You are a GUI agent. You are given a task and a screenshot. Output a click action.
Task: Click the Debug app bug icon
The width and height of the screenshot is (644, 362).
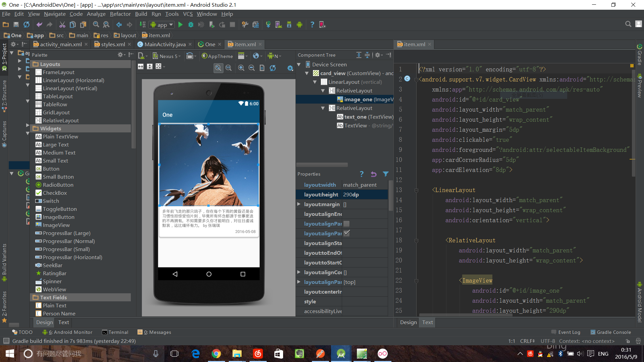pyautogui.click(x=191, y=24)
